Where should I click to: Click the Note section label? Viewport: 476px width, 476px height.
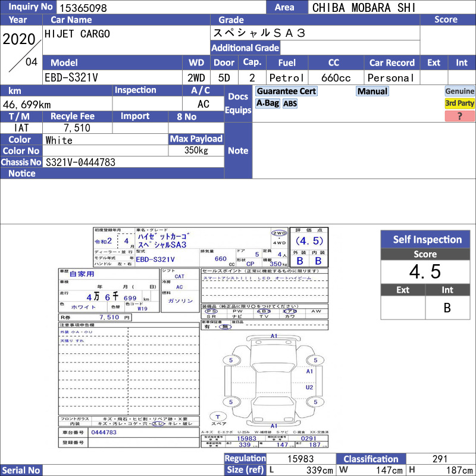pos(238,151)
